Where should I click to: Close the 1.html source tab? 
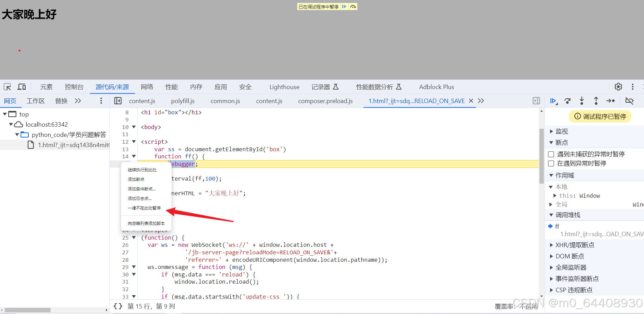pos(471,101)
